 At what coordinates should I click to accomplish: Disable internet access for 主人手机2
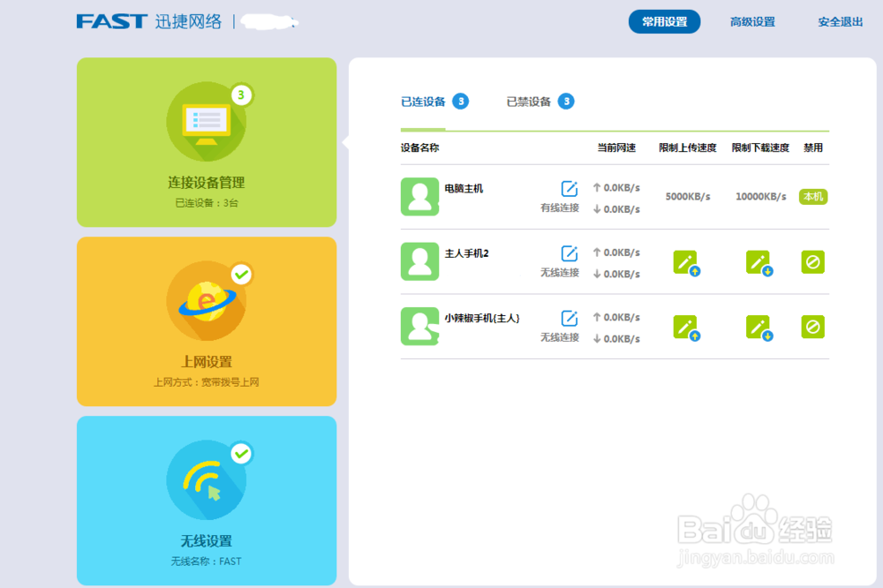point(812,262)
